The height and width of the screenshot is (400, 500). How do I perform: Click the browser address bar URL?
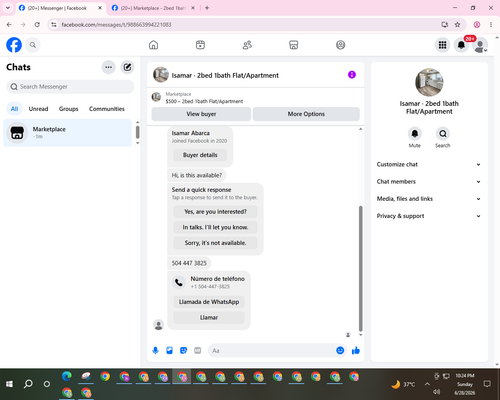coord(116,25)
